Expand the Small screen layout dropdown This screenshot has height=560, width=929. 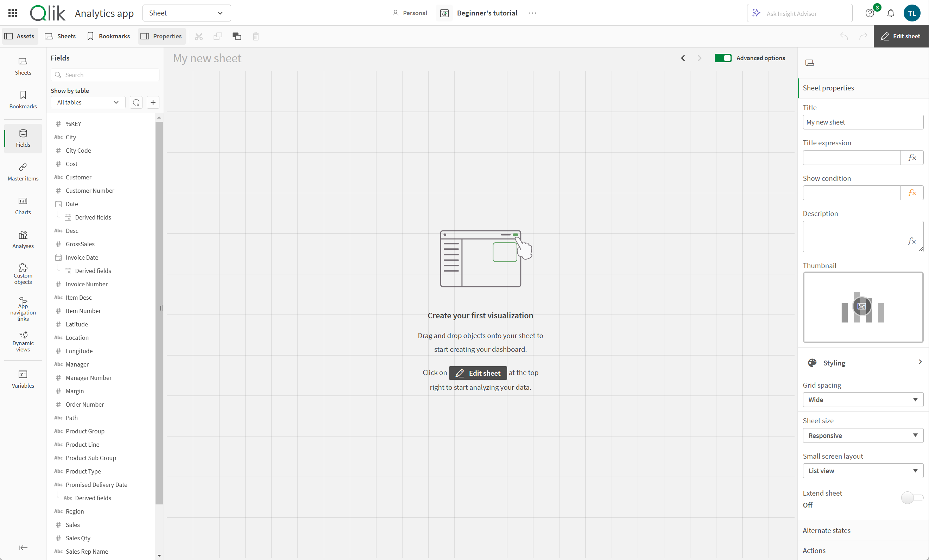coord(862,470)
